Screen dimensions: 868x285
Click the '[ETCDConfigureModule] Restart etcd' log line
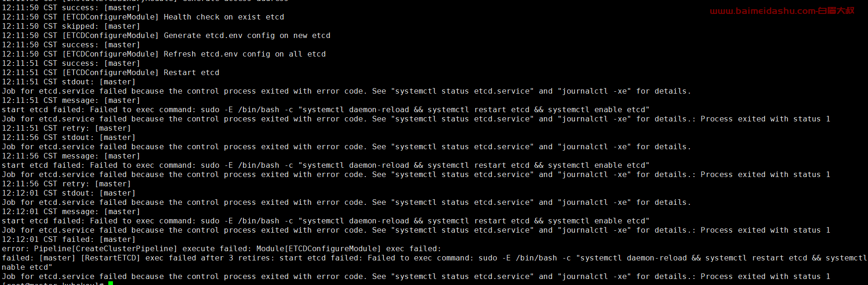click(141, 73)
